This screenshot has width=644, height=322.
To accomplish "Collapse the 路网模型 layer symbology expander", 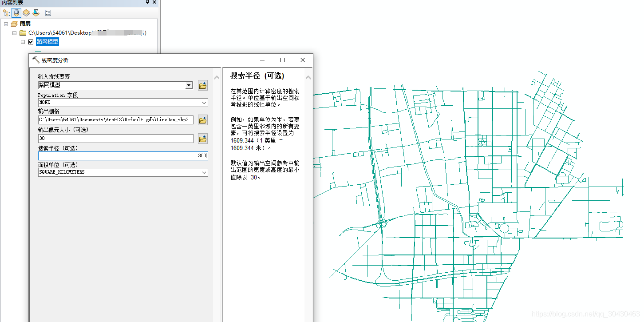I will click(23, 41).
